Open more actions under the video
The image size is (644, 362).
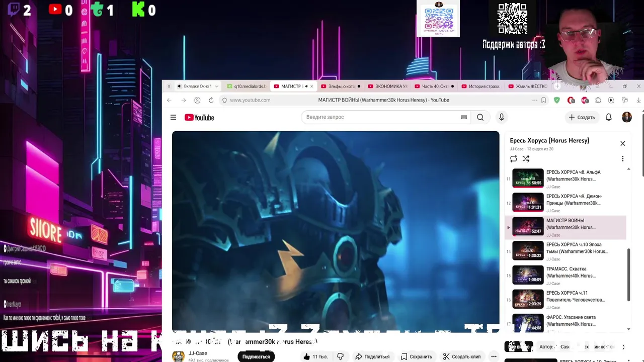(494, 356)
